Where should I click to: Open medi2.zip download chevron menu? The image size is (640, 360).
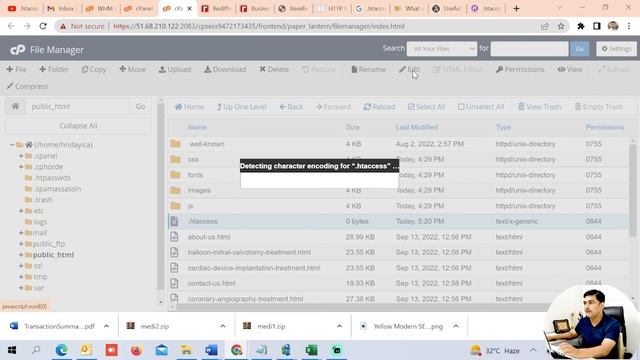click(223, 326)
